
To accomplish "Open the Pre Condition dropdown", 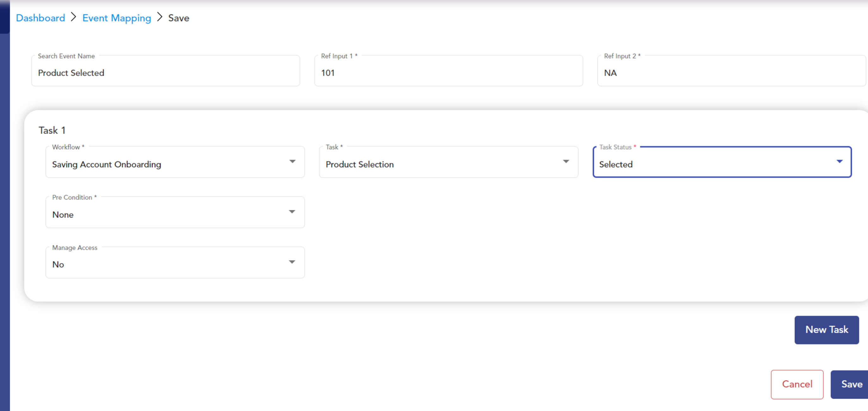I will (175, 212).
